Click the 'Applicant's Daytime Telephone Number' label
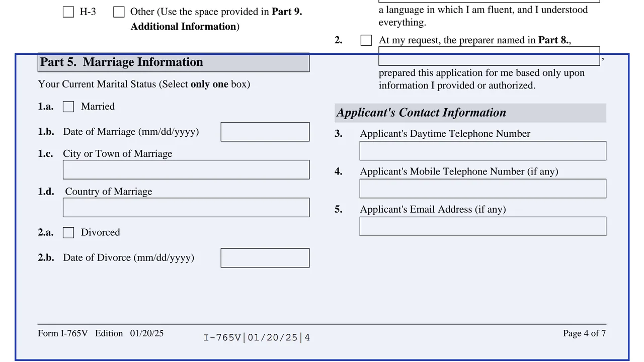 pos(445,133)
